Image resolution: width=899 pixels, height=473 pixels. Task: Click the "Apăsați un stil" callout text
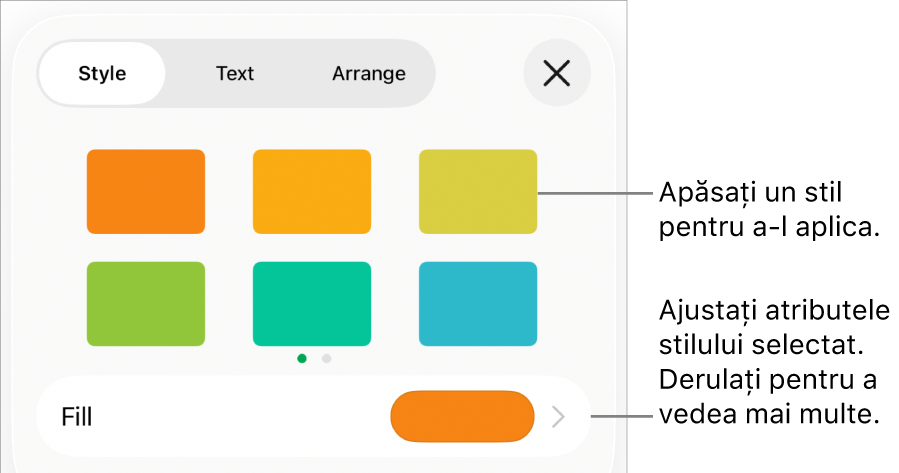click(751, 193)
